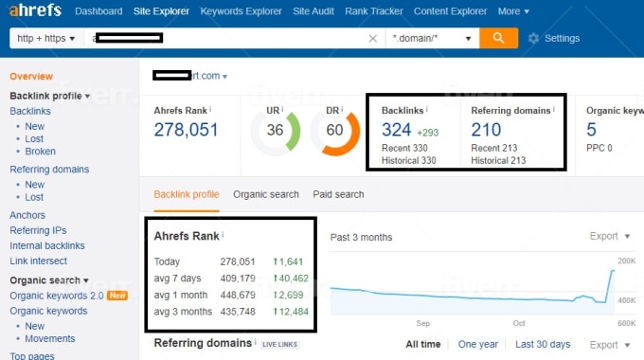Select One year range
The width and height of the screenshot is (644, 360).
click(477, 345)
